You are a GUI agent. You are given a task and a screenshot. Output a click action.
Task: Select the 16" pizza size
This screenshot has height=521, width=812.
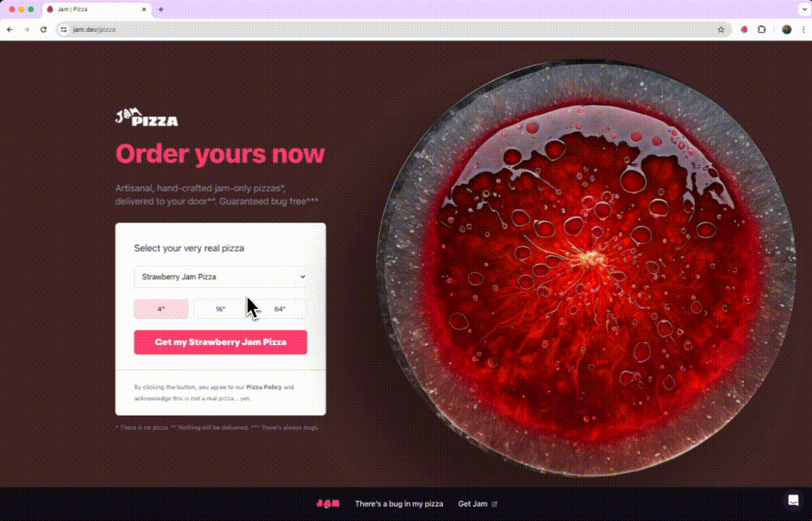pyautogui.click(x=221, y=309)
